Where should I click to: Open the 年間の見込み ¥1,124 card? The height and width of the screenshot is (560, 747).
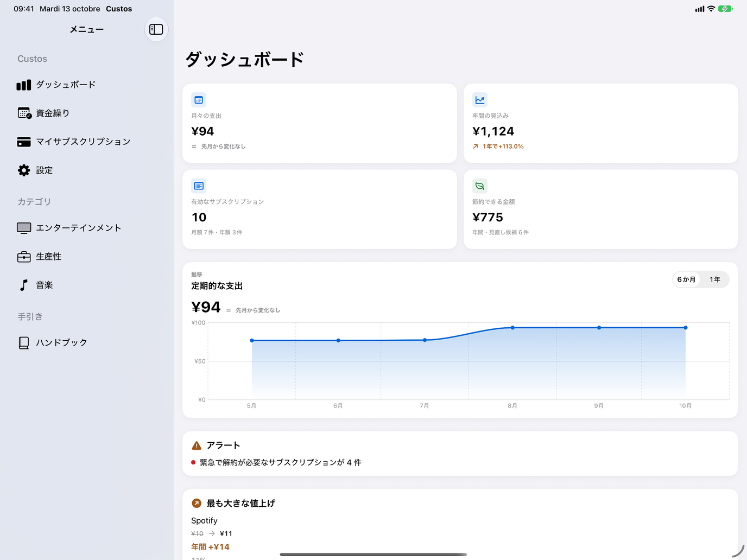point(601,123)
